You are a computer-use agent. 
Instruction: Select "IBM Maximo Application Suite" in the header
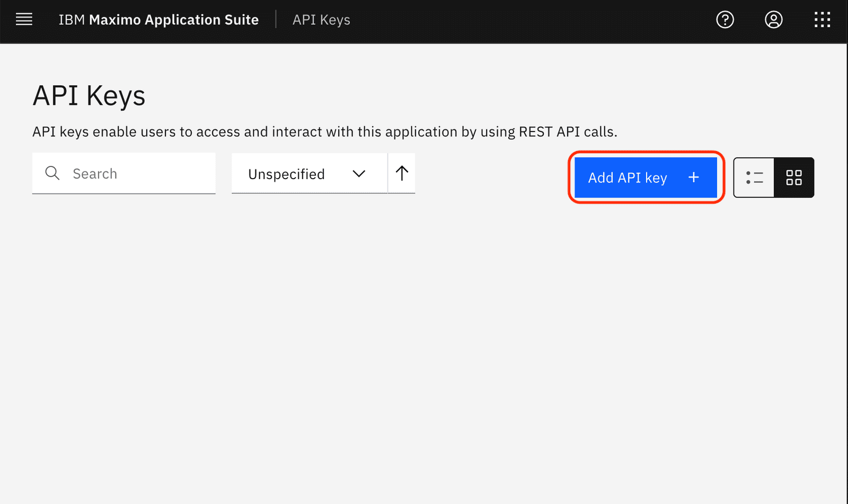point(158,20)
